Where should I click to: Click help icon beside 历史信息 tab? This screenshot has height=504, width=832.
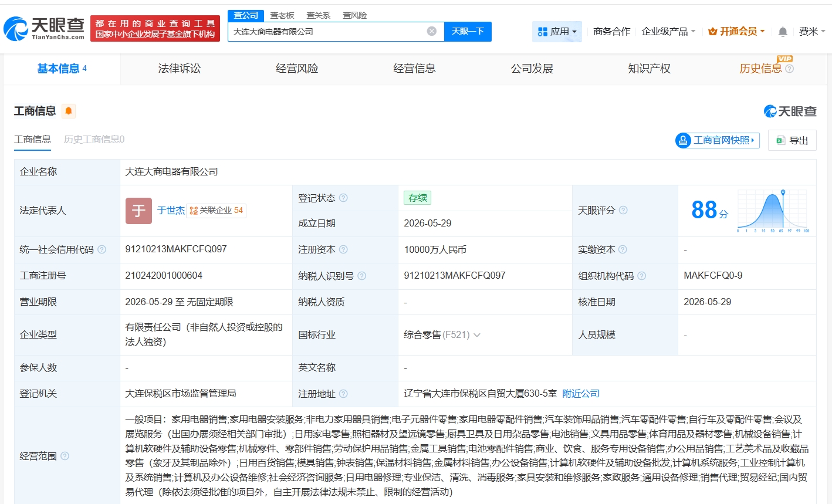(x=789, y=69)
